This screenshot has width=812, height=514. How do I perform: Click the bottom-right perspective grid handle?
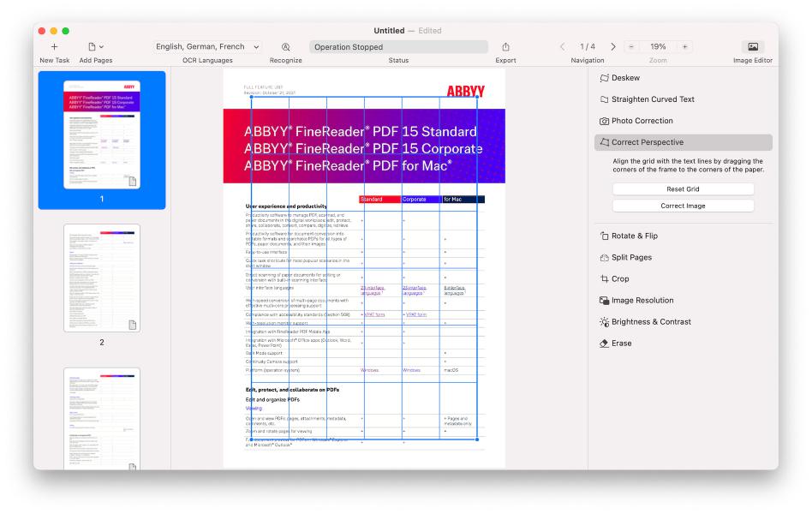(477, 439)
